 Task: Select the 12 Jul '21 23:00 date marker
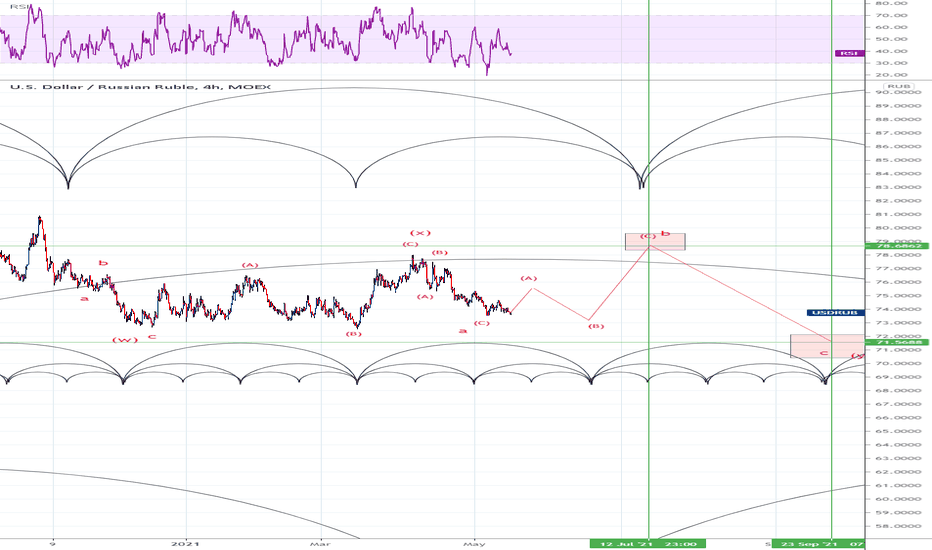point(648,543)
